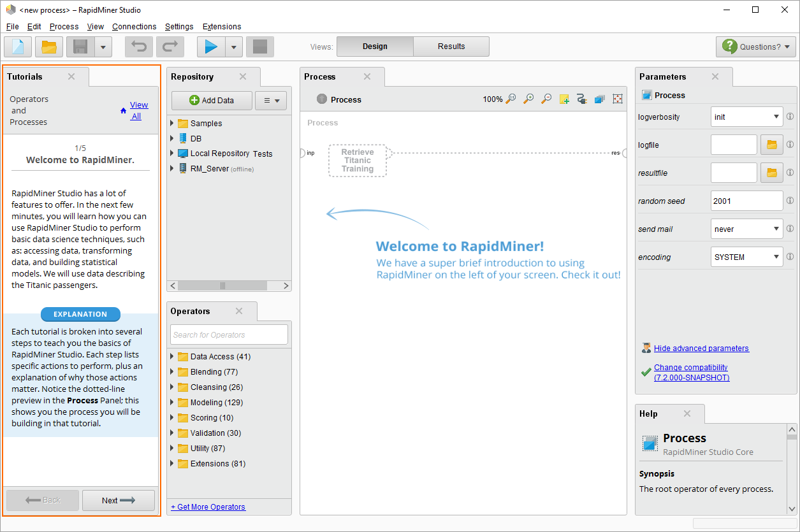Click the zoom in magnifier icon

click(528, 99)
